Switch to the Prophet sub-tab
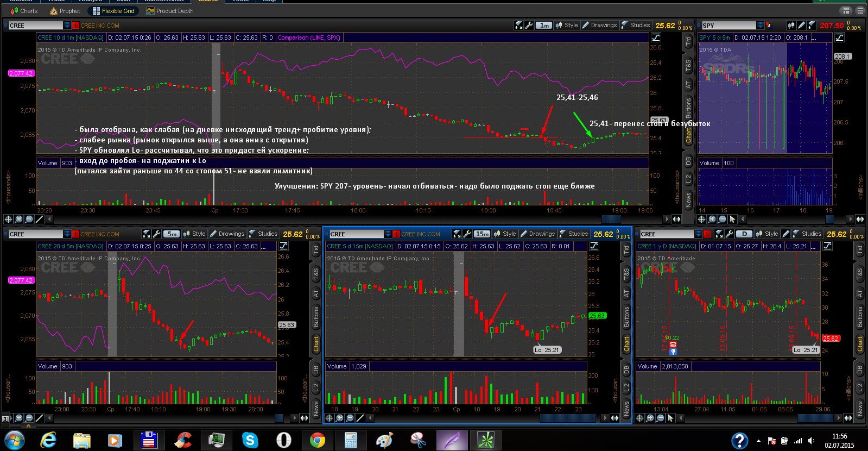868x451 pixels. (65, 10)
